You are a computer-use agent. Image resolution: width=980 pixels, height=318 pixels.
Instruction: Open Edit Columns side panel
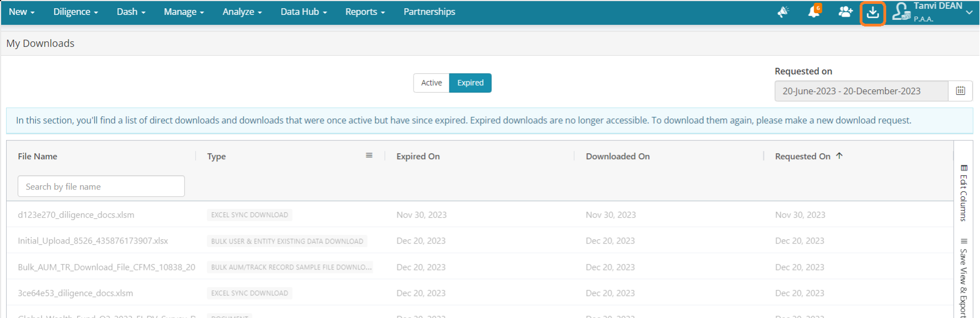(x=963, y=193)
